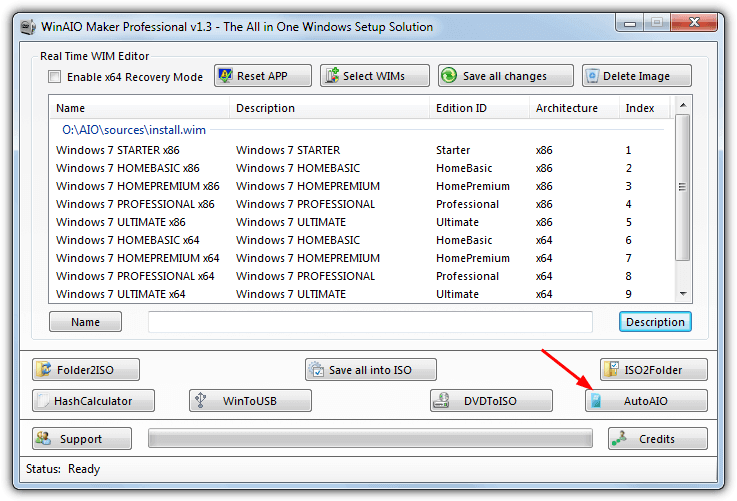This screenshot has height=501, width=737.
Task: Click the Select WIMs document icon
Action: (x=332, y=76)
